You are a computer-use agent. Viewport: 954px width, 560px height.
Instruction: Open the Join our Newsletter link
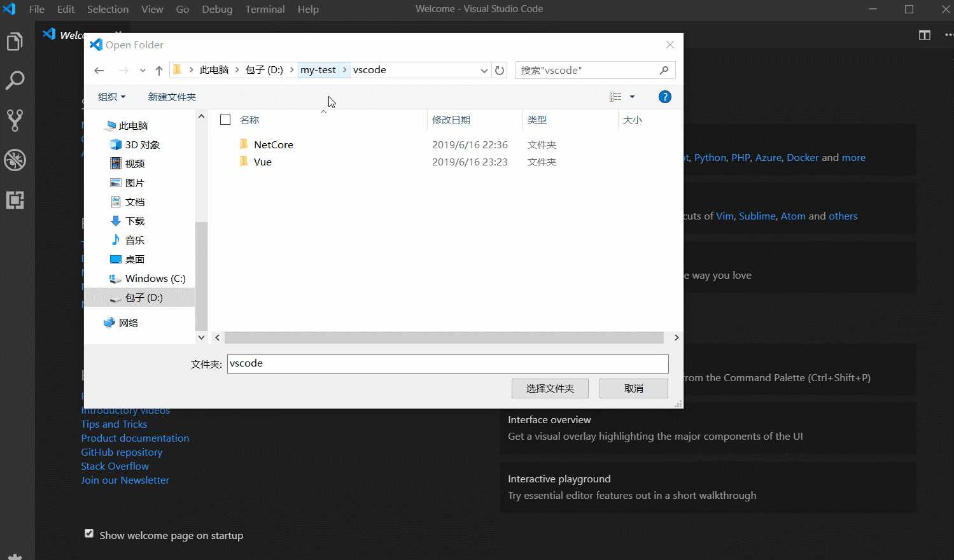(125, 480)
